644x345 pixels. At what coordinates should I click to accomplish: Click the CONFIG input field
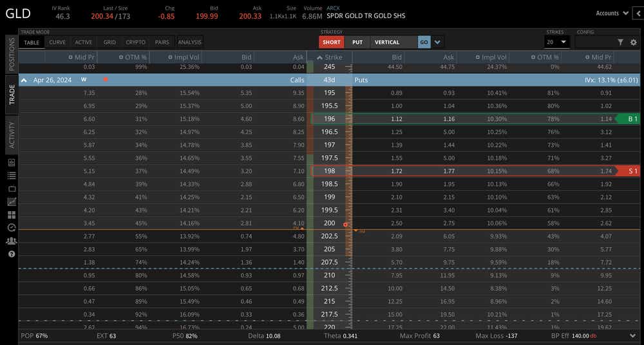pos(594,42)
